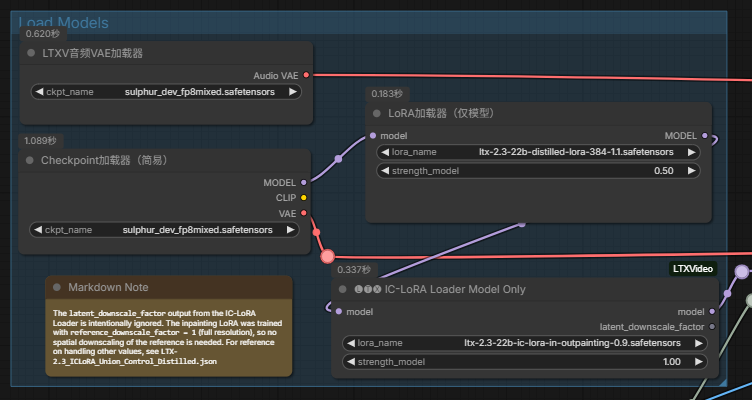
Task: Click the large red VAE reroute node
Action: [x=328, y=256]
